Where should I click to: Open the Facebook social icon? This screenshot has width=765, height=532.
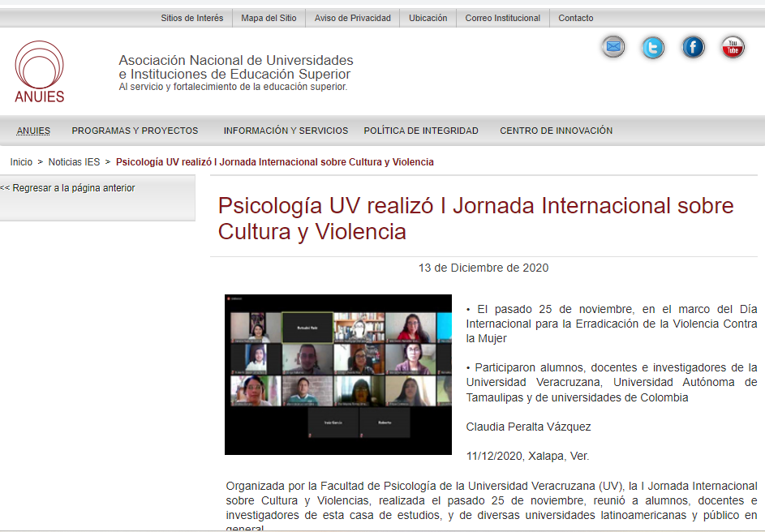coord(693,48)
